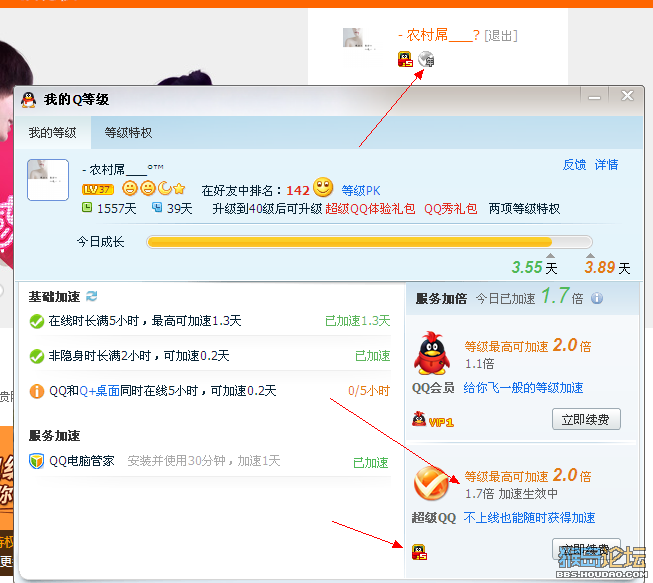This screenshot has height=583, width=653.
Task: Click the LV37 level badge
Action: tap(98, 189)
